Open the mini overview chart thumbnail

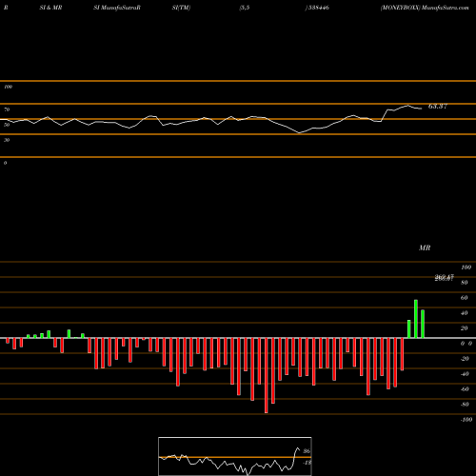(x=235, y=456)
